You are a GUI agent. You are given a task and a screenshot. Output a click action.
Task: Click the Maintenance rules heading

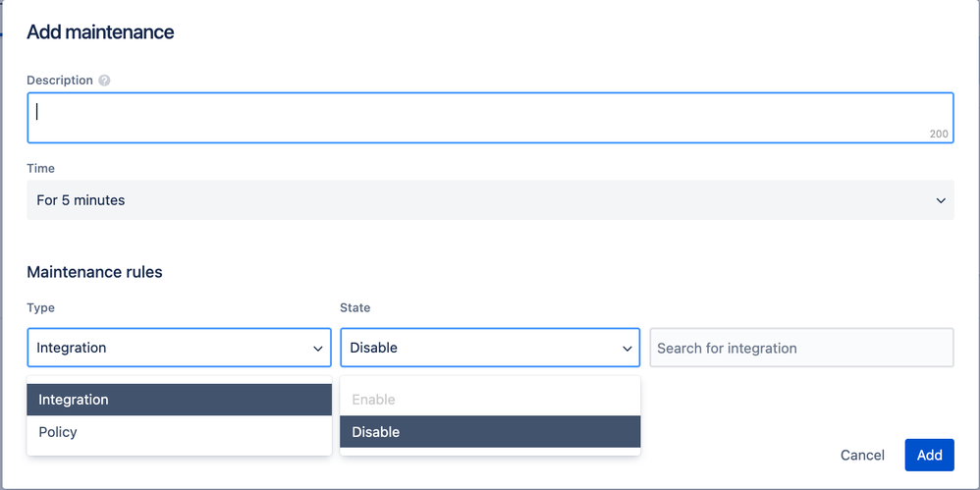[94, 272]
